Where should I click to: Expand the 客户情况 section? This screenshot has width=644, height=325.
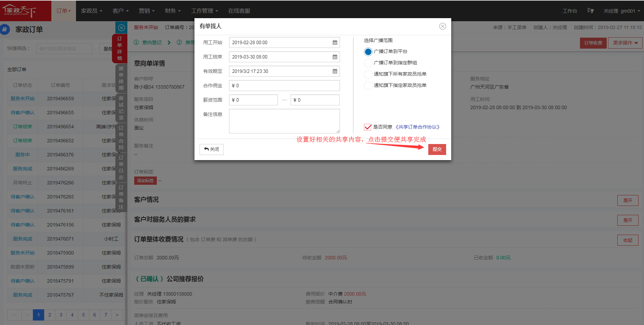628,200
